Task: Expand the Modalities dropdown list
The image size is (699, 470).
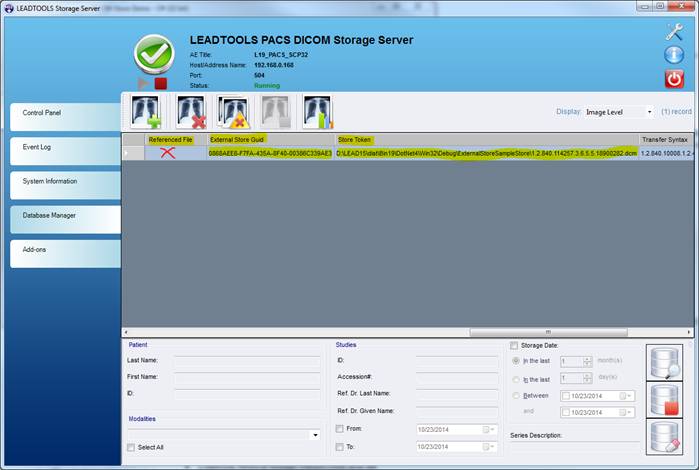Action: pos(314,435)
